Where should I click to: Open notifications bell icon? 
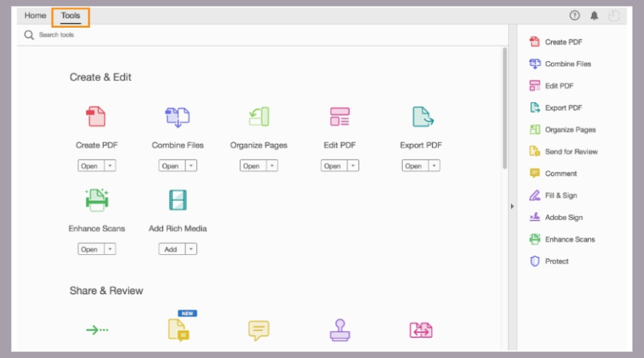[595, 16]
